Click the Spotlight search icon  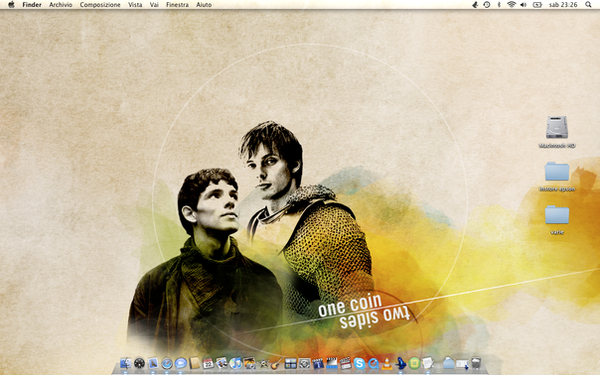588,5
